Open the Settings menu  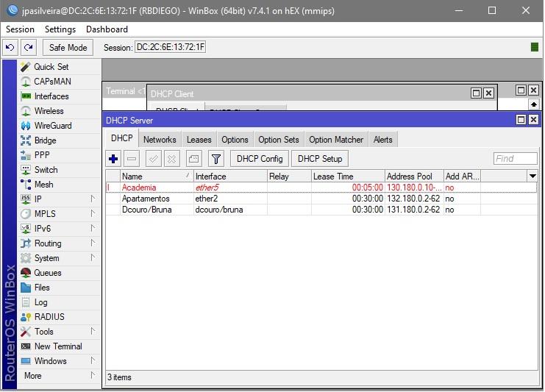coord(60,29)
